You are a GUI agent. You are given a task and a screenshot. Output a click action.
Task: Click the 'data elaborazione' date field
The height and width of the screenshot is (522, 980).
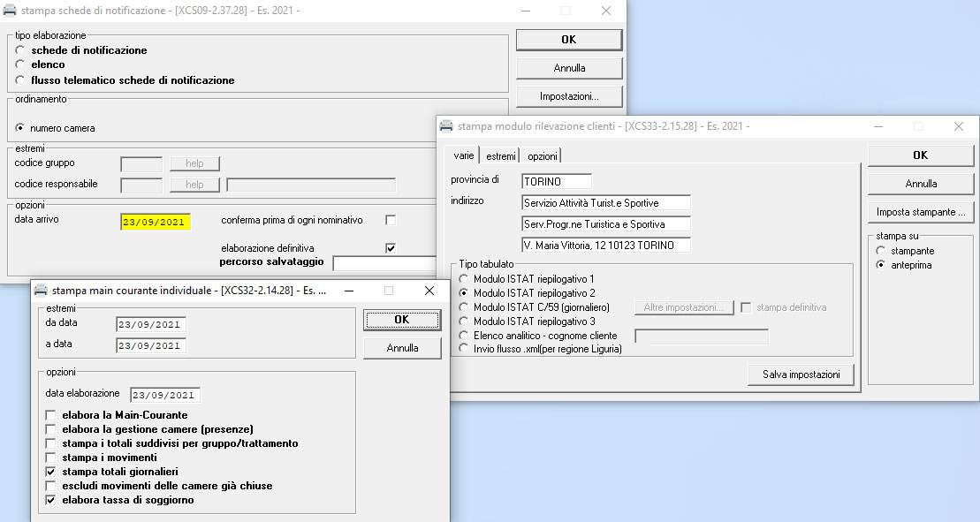coord(165,395)
